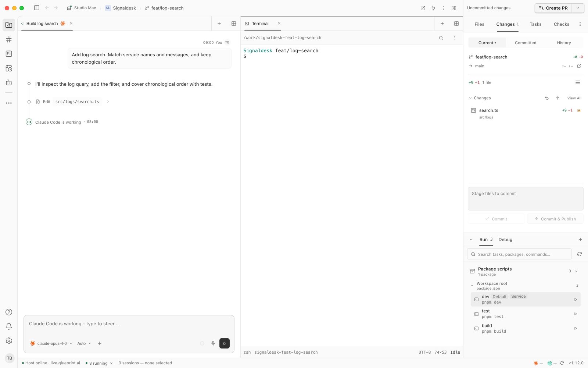Select the History segment

[x=564, y=43]
